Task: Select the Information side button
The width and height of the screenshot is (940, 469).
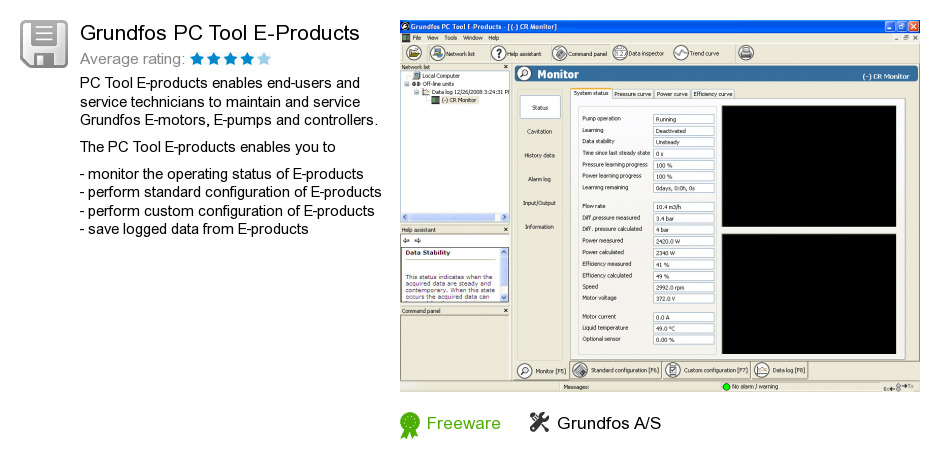Action: tap(540, 227)
